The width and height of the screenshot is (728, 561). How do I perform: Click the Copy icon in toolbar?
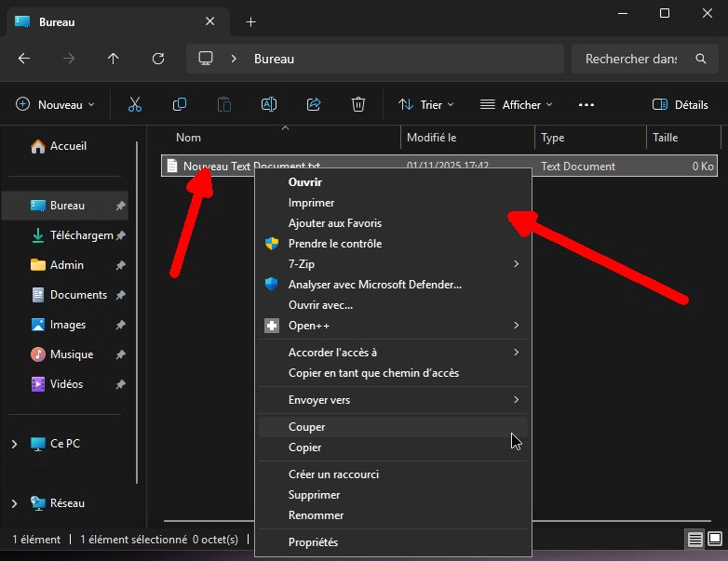click(x=180, y=105)
